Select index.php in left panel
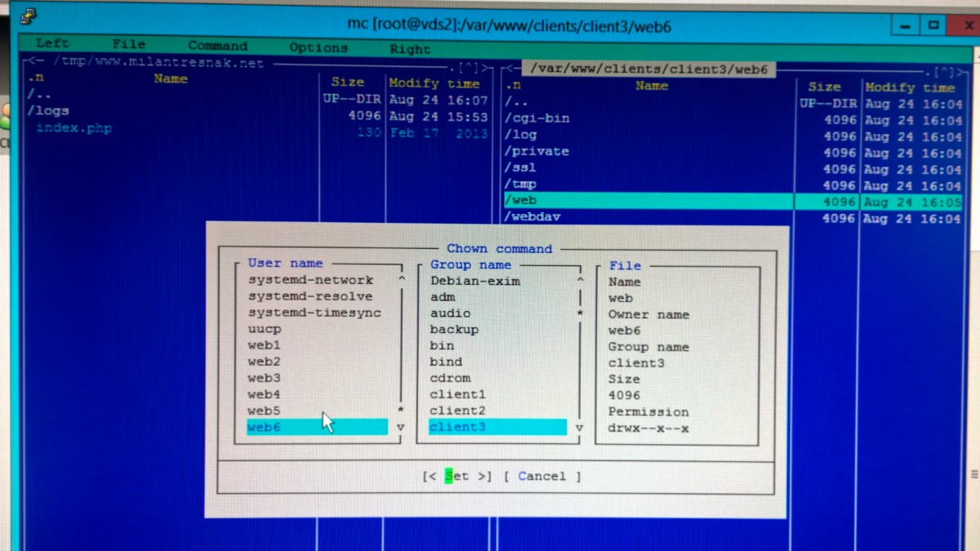 (74, 128)
